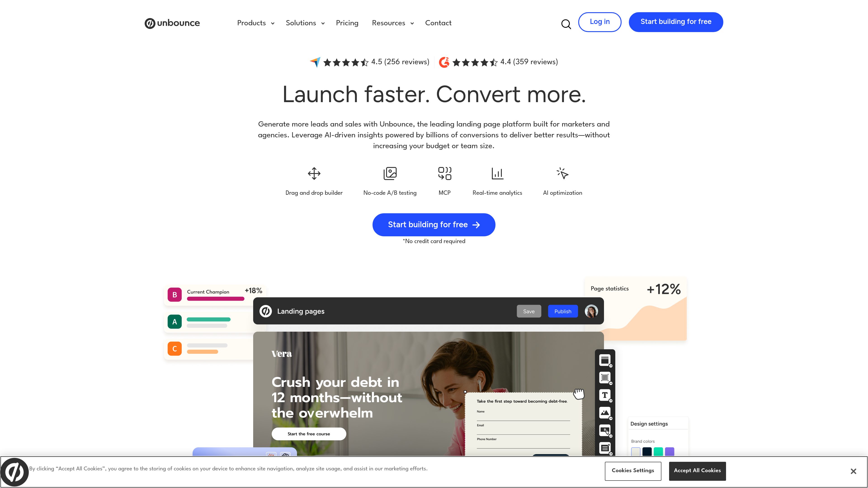
Task: Click the Unbounce logo in header
Action: (x=172, y=23)
